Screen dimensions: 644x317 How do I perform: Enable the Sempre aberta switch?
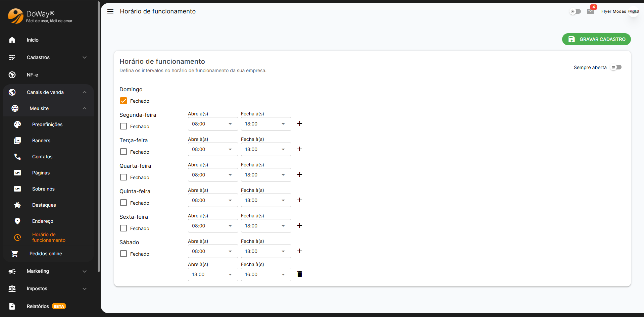(x=616, y=67)
